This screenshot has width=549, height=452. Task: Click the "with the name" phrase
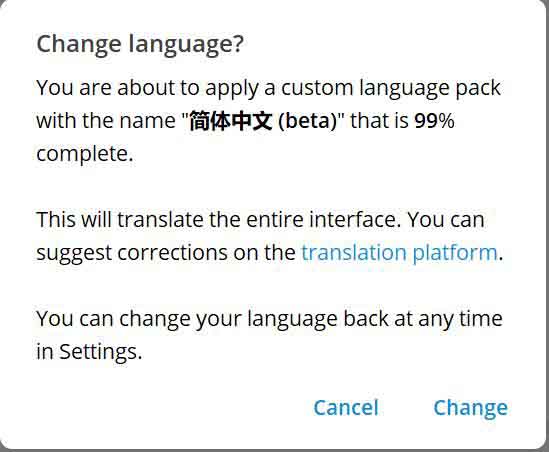(x=106, y=121)
